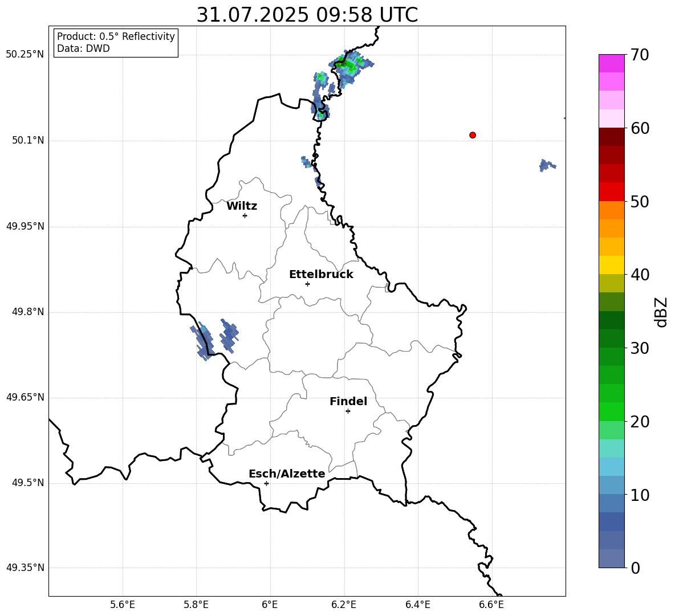This screenshot has width=675, height=616.
Task: Click the 0 colorbar tick label
Action: [x=636, y=568]
